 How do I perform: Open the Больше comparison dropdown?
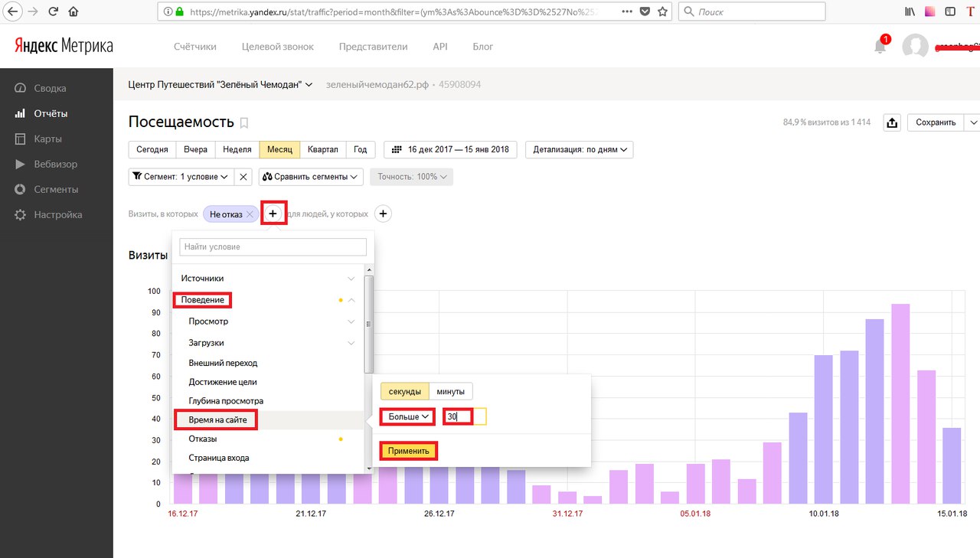coord(407,416)
